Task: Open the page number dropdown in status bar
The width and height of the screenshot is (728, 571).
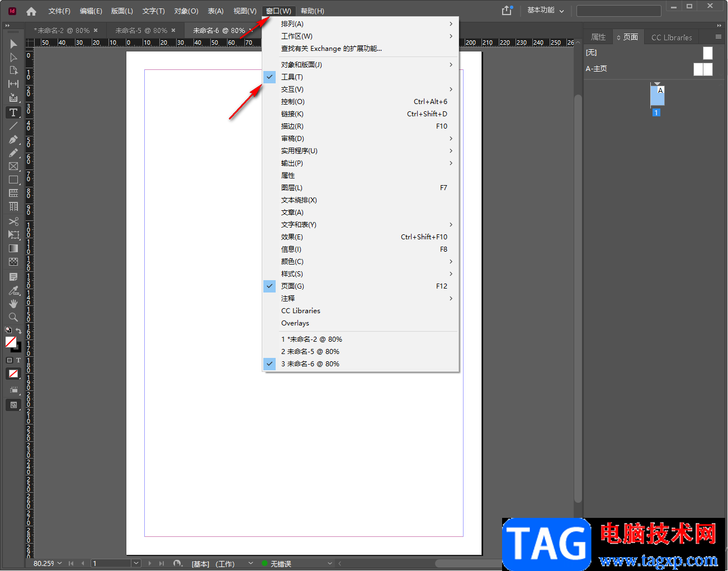Action: click(136, 563)
